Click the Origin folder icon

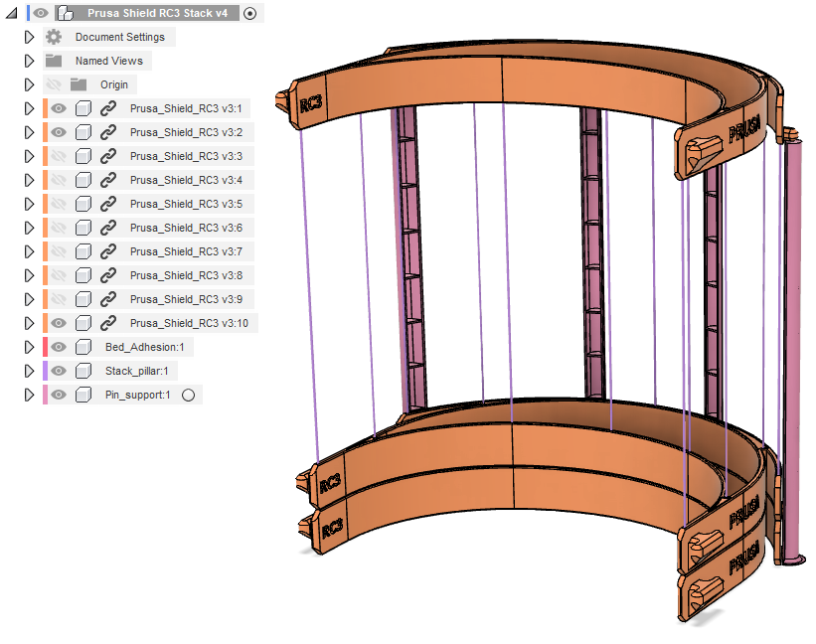tap(79, 84)
